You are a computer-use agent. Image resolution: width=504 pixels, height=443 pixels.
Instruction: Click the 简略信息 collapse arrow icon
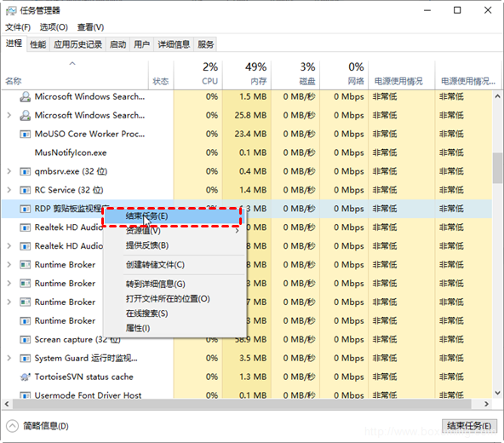[x=12, y=426]
